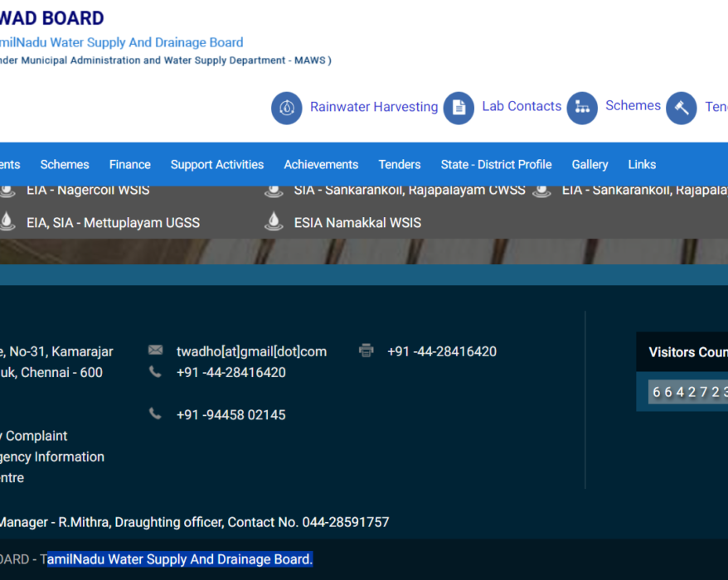The height and width of the screenshot is (580, 728).
Task: Open the ESIA Namakkal WSIS link
Action: [357, 223]
